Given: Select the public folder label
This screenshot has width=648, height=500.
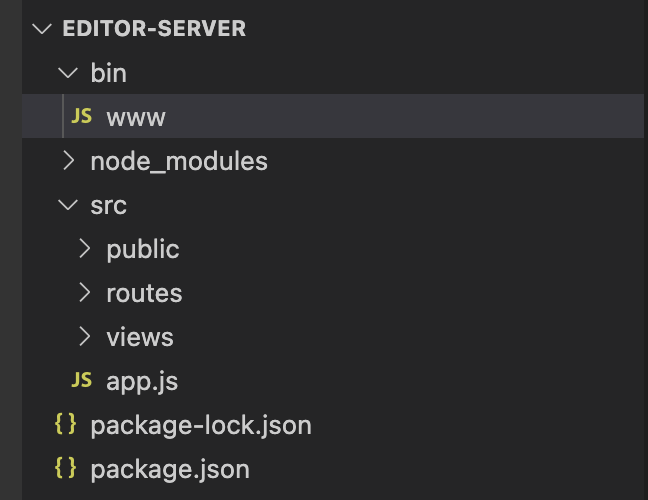Looking at the screenshot, I should pos(143,249).
